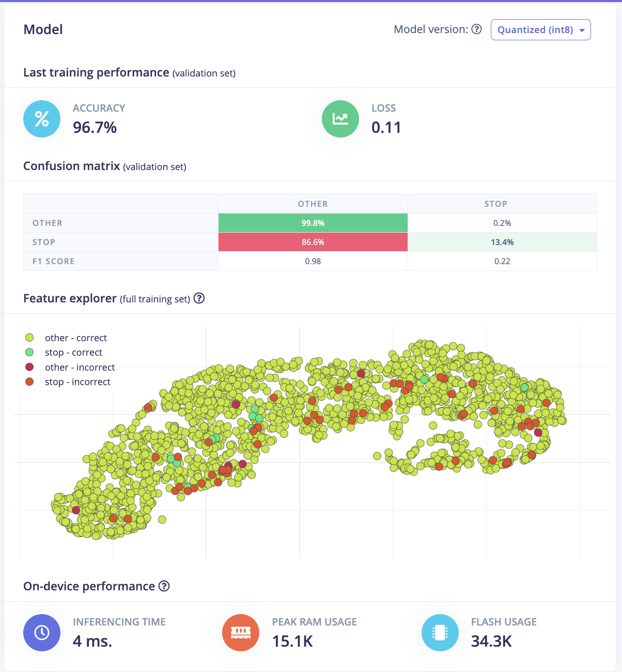Image resolution: width=622 pixels, height=672 pixels.
Task: Open the Quantized (int8) model version dropdown
Action: click(535, 30)
